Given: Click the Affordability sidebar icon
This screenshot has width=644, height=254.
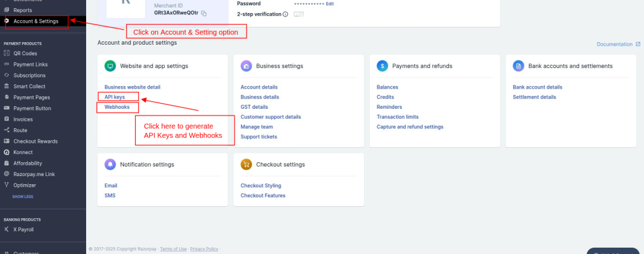Looking at the screenshot, I should coord(6,163).
